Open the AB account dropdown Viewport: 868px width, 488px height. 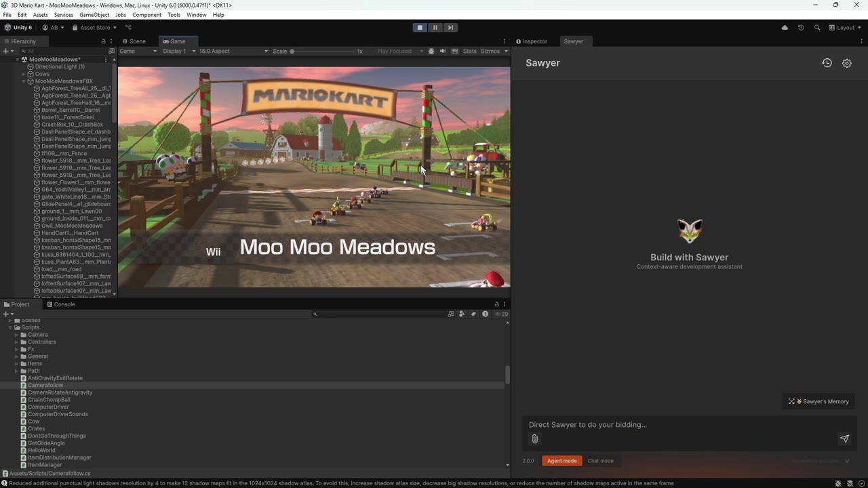[53, 28]
